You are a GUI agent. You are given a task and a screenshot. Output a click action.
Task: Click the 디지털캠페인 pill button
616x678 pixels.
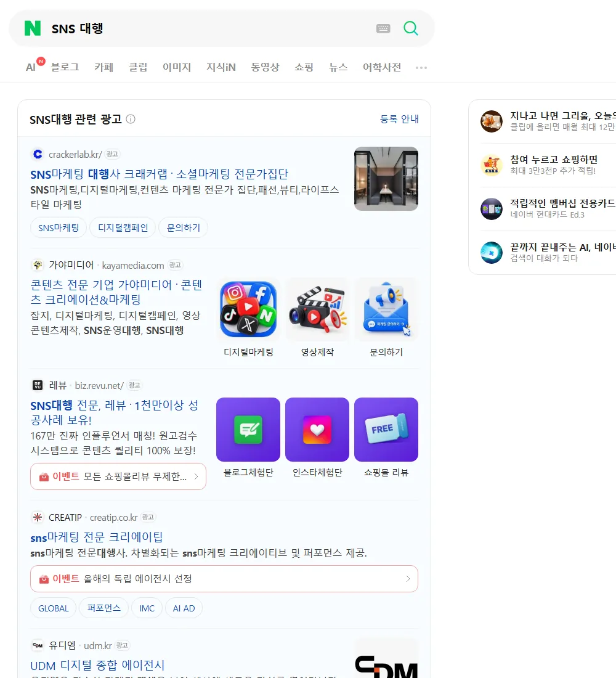pyautogui.click(x=123, y=227)
